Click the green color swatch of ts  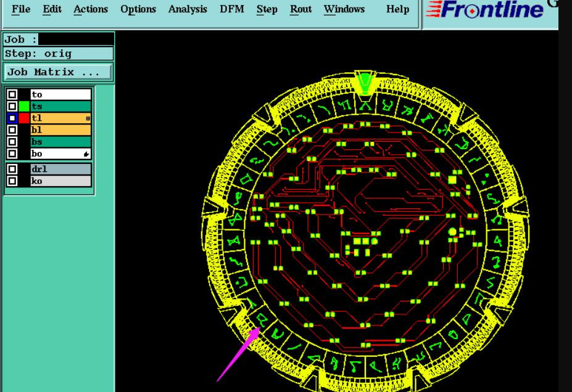pos(24,107)
